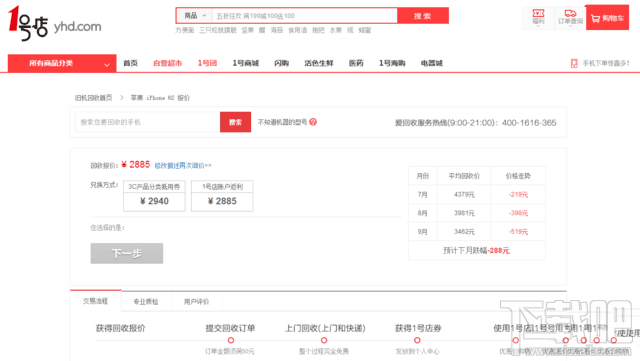
Task: Click the 预计下月跌幅 -288元 text
Action: coord(477,250)
